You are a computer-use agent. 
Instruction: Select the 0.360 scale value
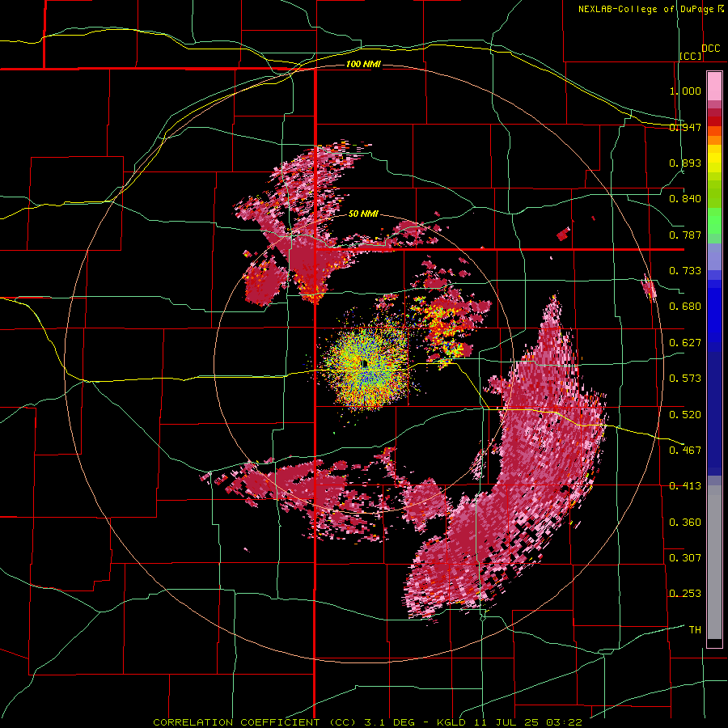coord(685,523)
